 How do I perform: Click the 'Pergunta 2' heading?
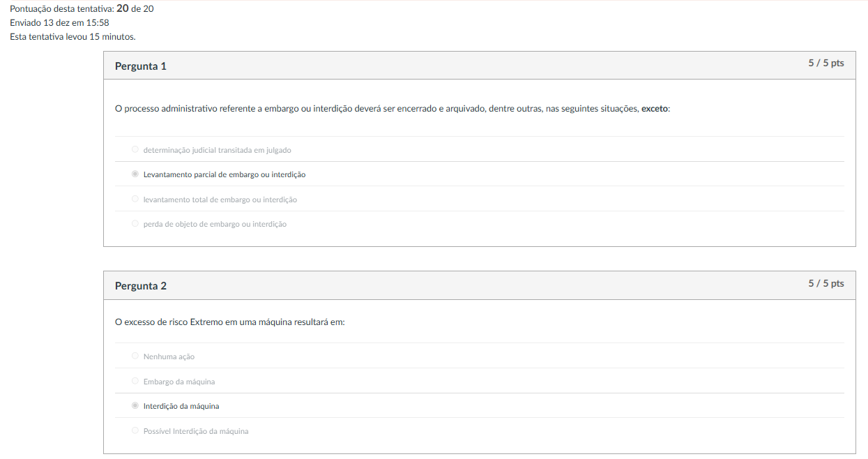(141, 286)
